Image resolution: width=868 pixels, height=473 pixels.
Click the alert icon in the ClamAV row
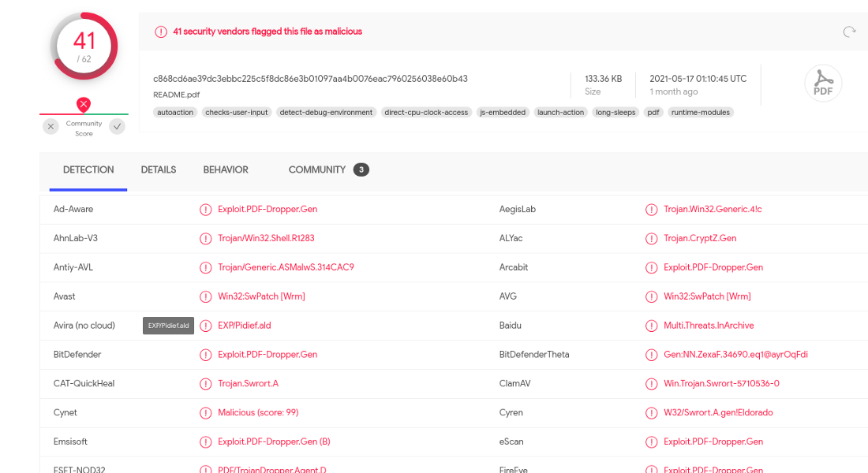[652, 384]
